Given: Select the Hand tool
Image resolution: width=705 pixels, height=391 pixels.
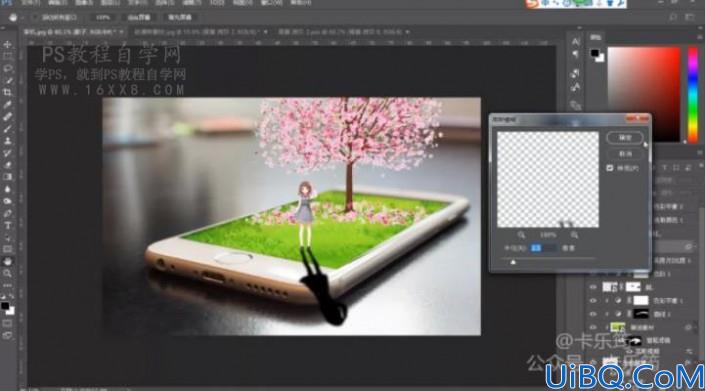Looking at the screenshot, I should coord(8,262).
